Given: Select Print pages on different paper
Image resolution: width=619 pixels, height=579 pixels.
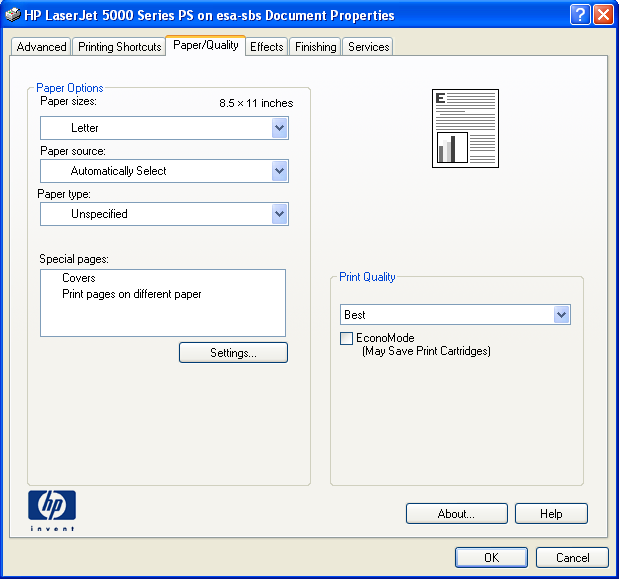Looking at the screenshot, I should [132, 294].
